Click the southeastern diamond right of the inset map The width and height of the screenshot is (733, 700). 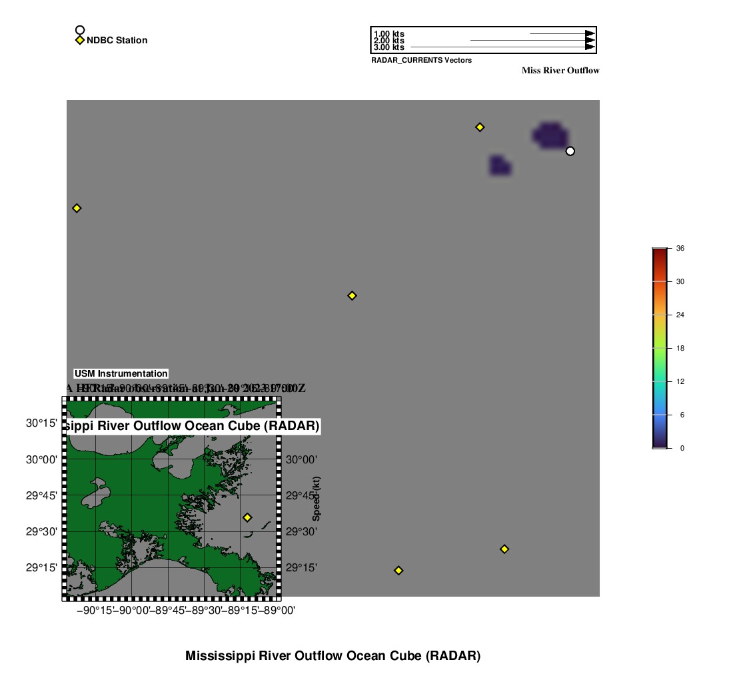pyautogui.click(x=504, y=549)
